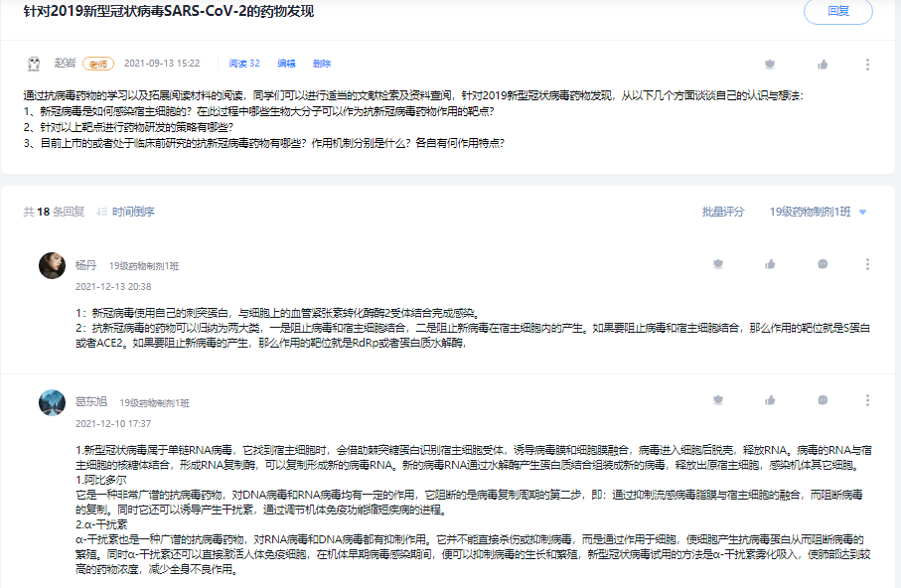The image size is (901, 588).
Task: Open more options for 杨丹's reply
Action: pos(867,264)
